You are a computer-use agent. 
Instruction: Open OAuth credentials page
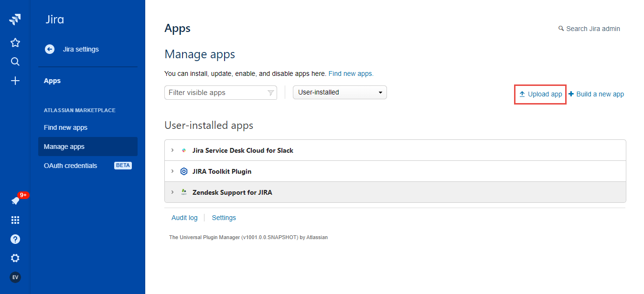70,166
